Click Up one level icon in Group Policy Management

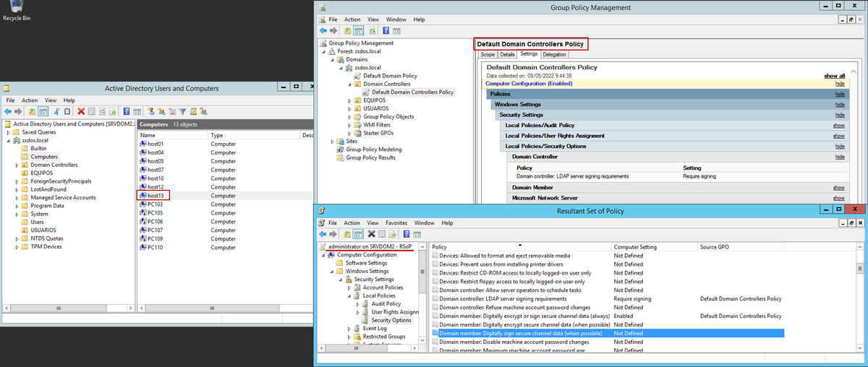(x=347, y=30)
